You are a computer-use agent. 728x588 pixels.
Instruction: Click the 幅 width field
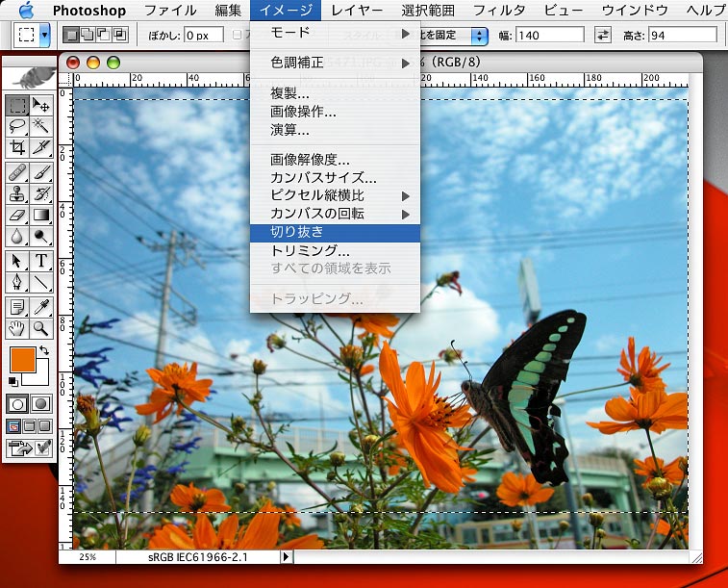tap(550, 36)
